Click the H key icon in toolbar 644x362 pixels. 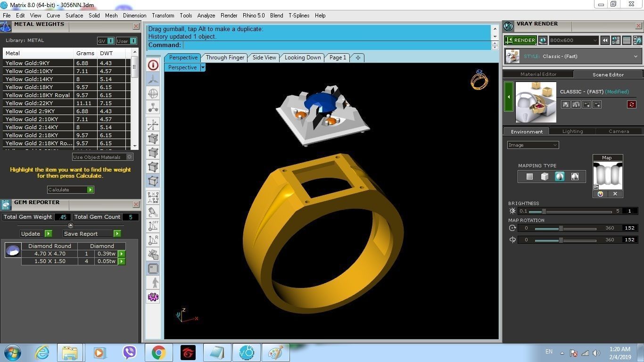coord(153,269)
